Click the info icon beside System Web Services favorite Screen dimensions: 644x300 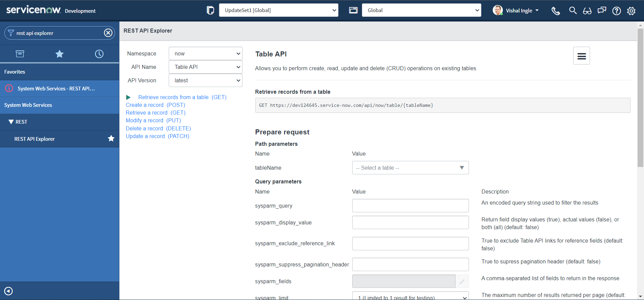[9, 88]
